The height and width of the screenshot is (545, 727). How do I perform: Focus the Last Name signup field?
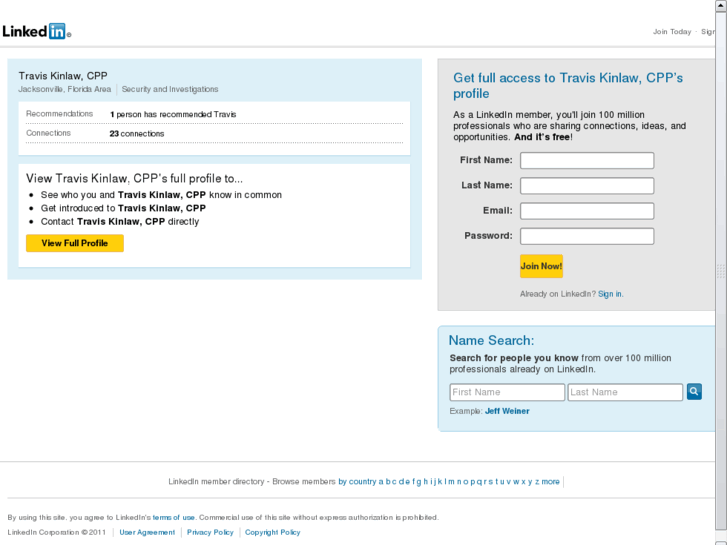[x=587, y=186]
